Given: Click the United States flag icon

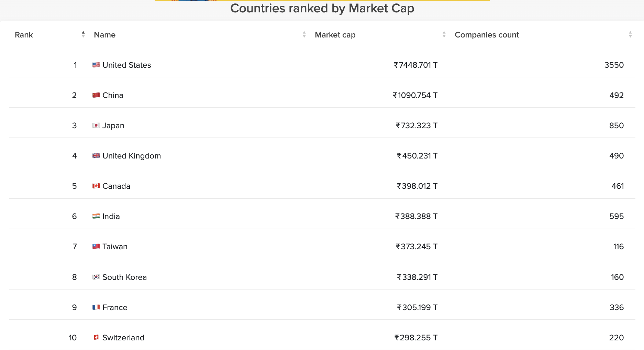Looking at the screenshot, I should 96,65.
